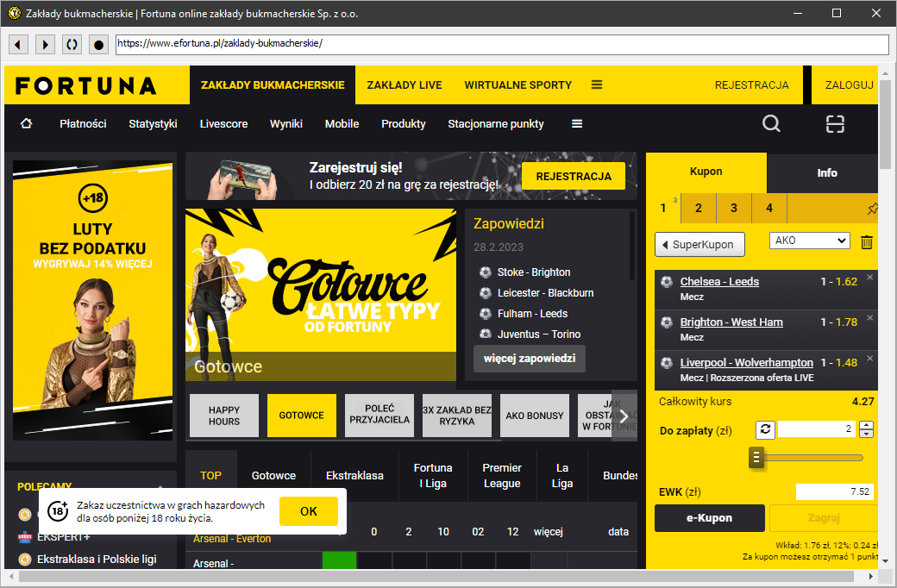Viewport: 897px width, 588px height.
Task: Switch to coupon number 4
Action: click(x=769, y=208)
